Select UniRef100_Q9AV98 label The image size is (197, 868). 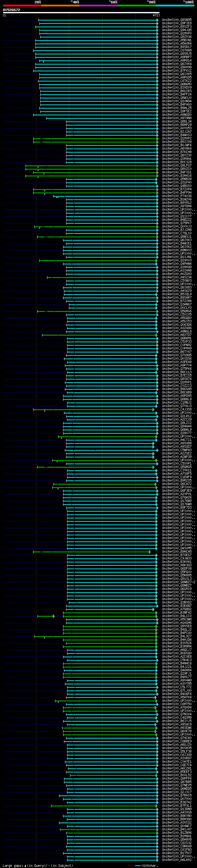coord(177,67)
